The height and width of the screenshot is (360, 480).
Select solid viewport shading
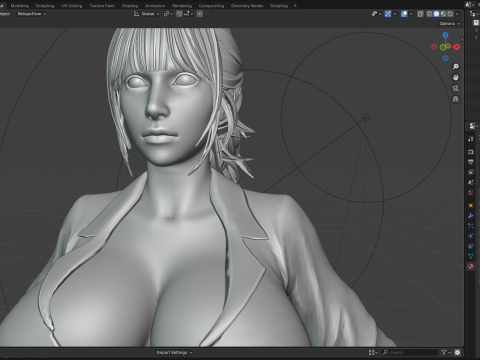coord(436,14)
